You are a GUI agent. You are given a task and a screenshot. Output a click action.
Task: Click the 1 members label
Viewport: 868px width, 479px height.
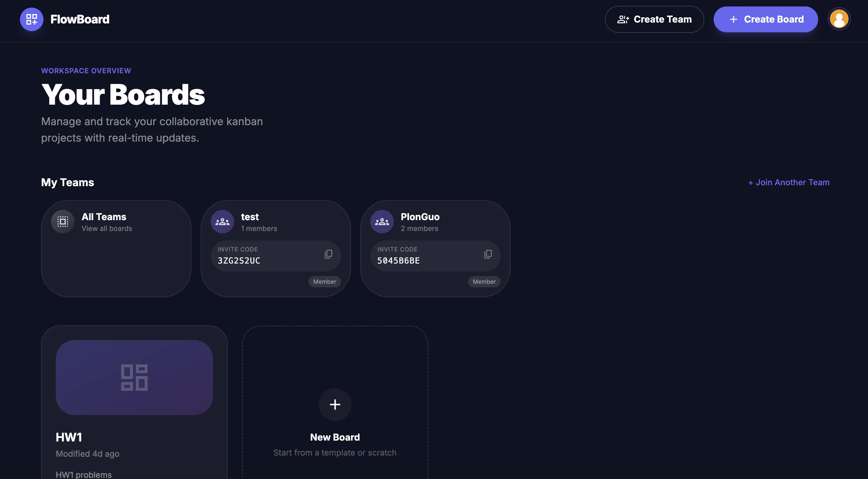[x=259, y=229]
